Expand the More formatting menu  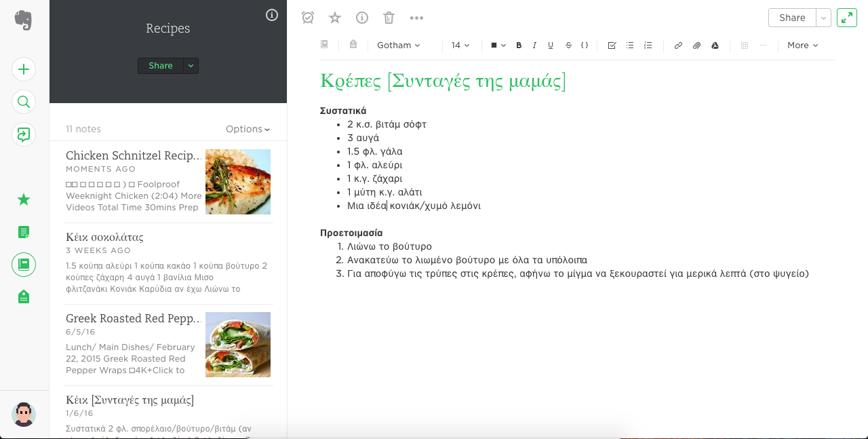(x=803, y=45)
